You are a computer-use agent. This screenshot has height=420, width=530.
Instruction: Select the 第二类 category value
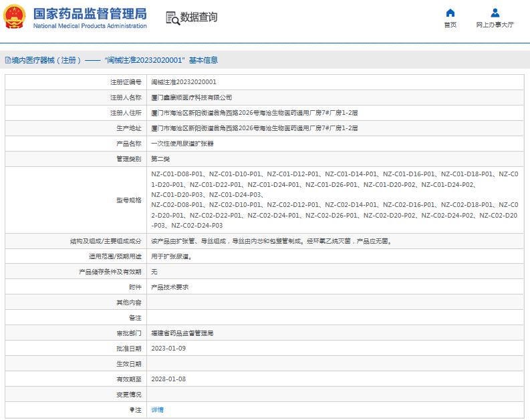tap(160, 159)
